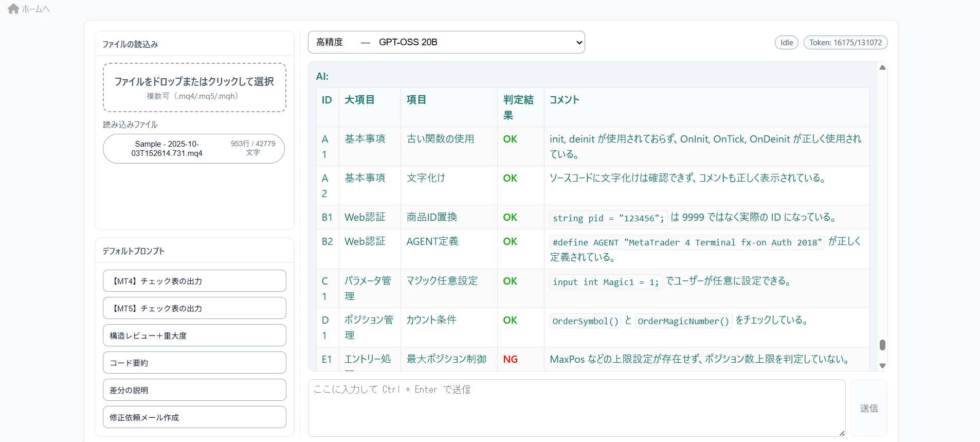Open the ホームへ link
This screenshot has width=980, height=442.
tap(35, 9)
